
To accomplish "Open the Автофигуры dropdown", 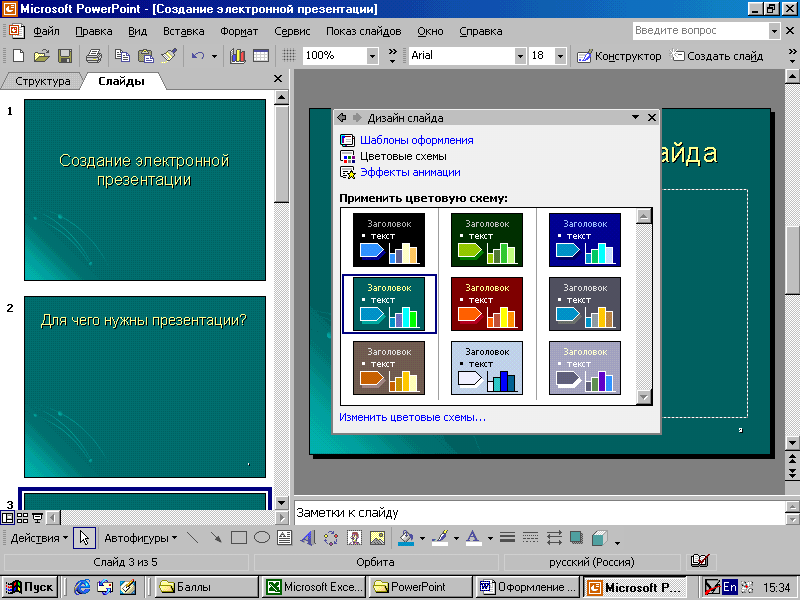I will [140, 538].
